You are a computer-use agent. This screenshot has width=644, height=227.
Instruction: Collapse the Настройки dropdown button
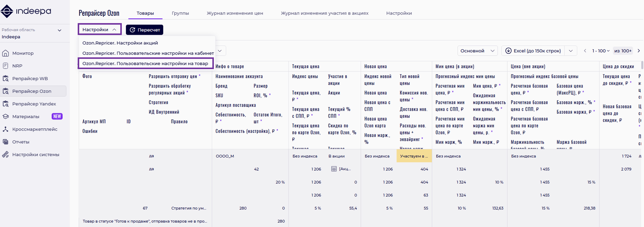[x=100, y=30]
